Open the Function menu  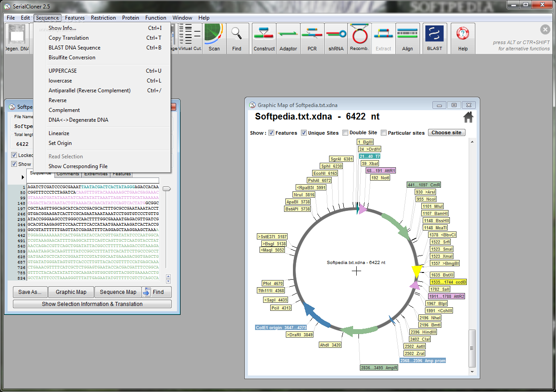click(156, 18)
